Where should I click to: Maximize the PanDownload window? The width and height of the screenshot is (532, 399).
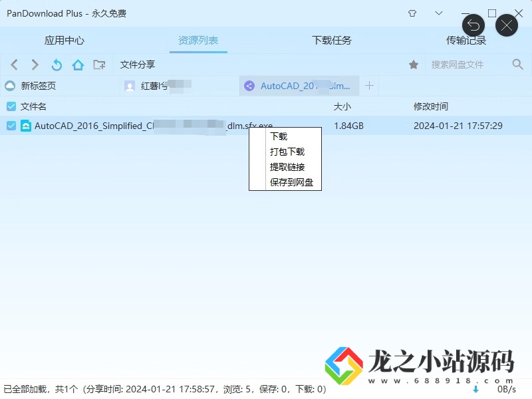492,13
